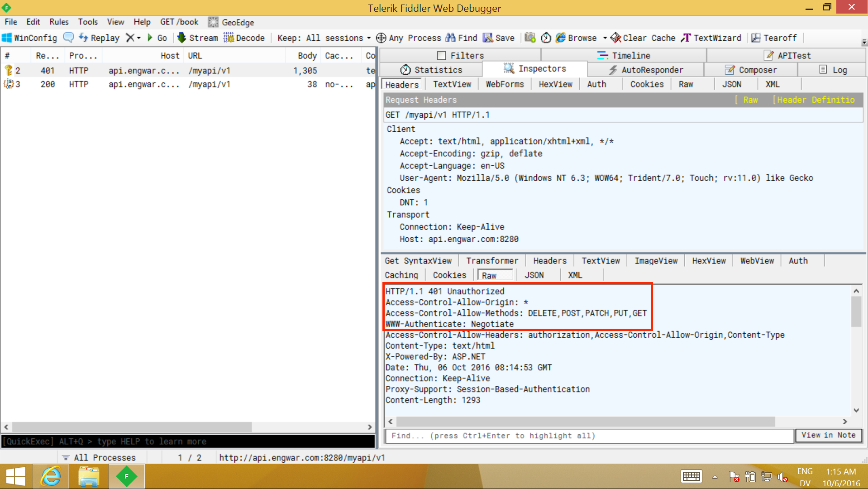Save sessions with Save toolbar button

(x=499, y=38)
